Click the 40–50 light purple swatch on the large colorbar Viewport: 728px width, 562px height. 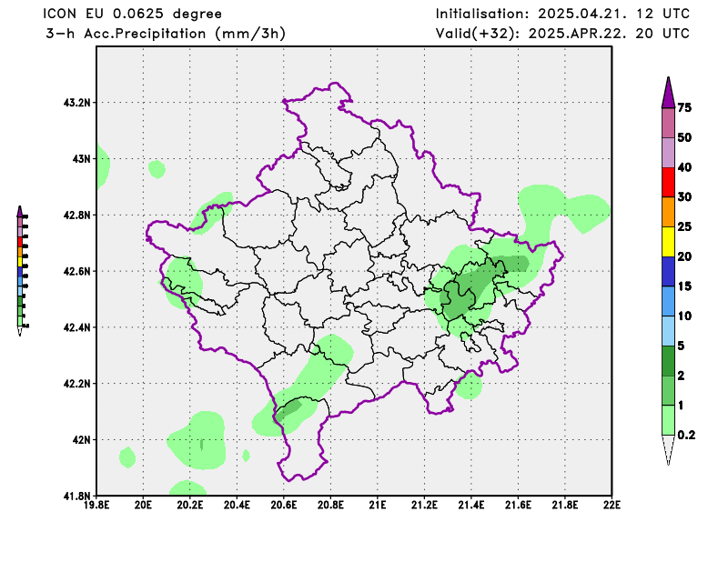[x=668, y=153]
